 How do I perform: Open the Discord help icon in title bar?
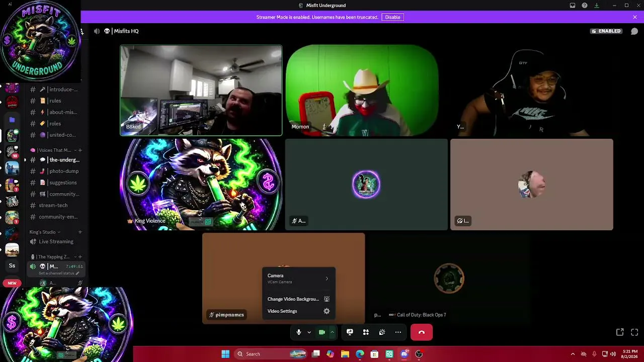pos(585,6)
